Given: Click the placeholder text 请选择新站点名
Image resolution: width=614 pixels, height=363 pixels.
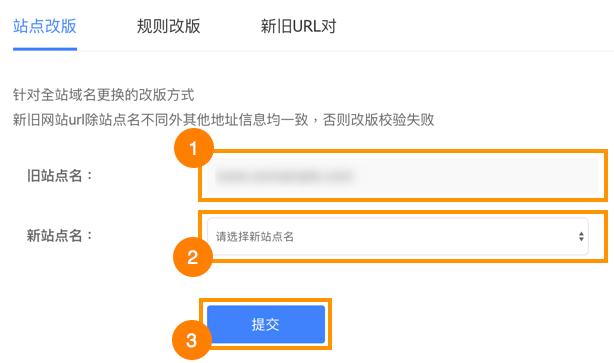Looking at the screenshot, I should point(255,237).
